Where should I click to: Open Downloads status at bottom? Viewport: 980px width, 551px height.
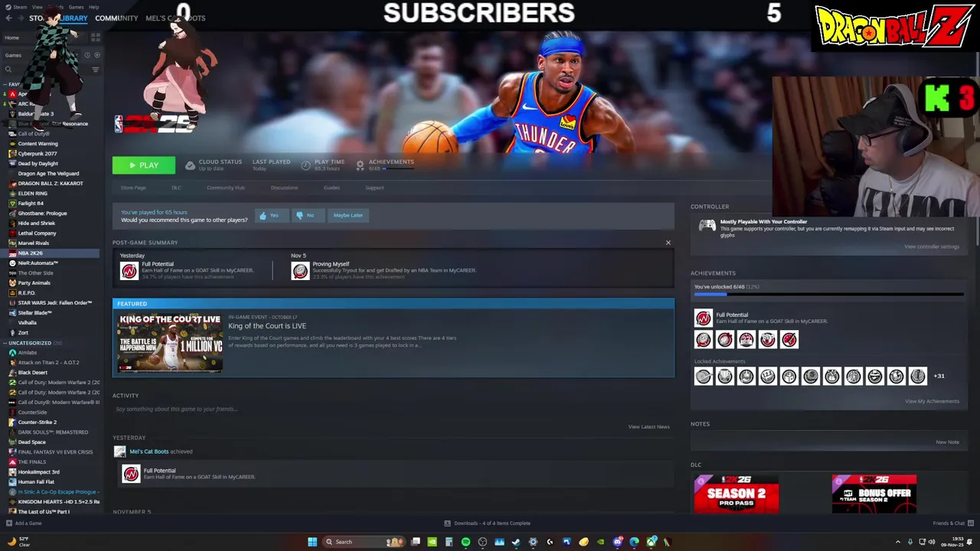click(x=488, y=523)
